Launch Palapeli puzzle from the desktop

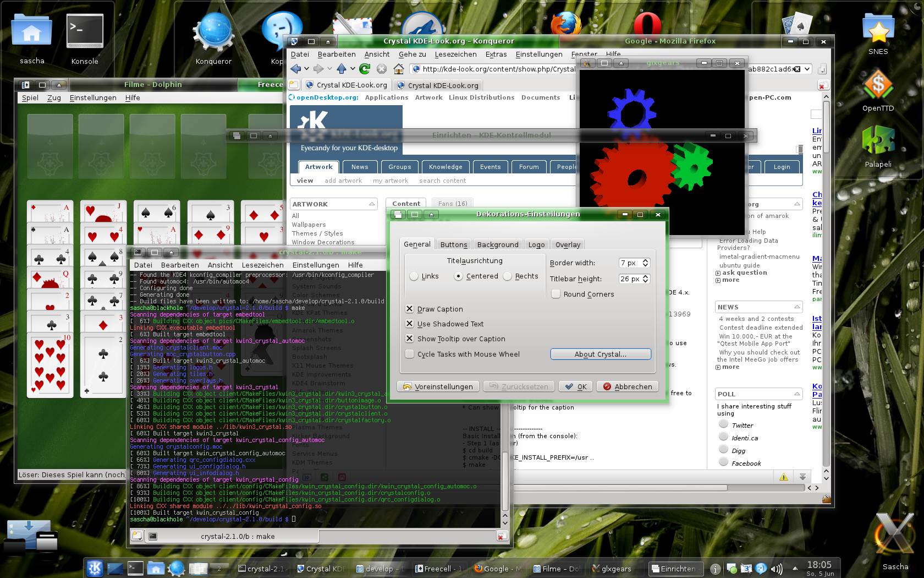coord(878,146)
